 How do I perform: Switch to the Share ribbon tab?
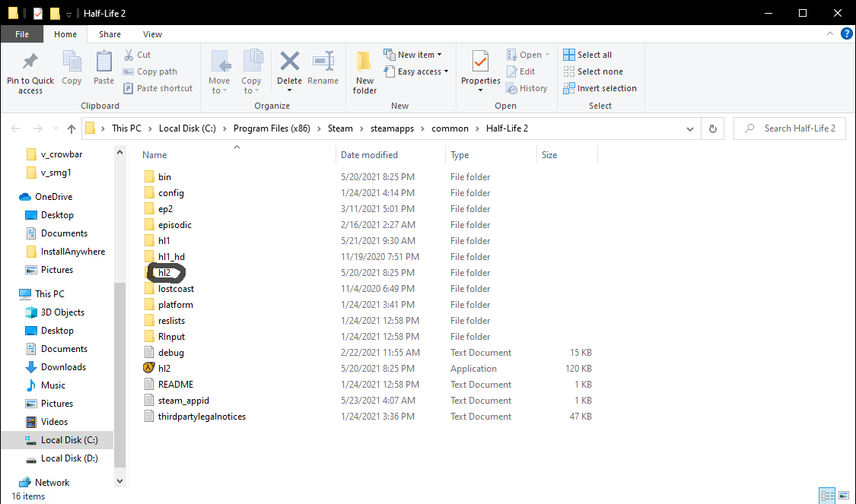110,33
